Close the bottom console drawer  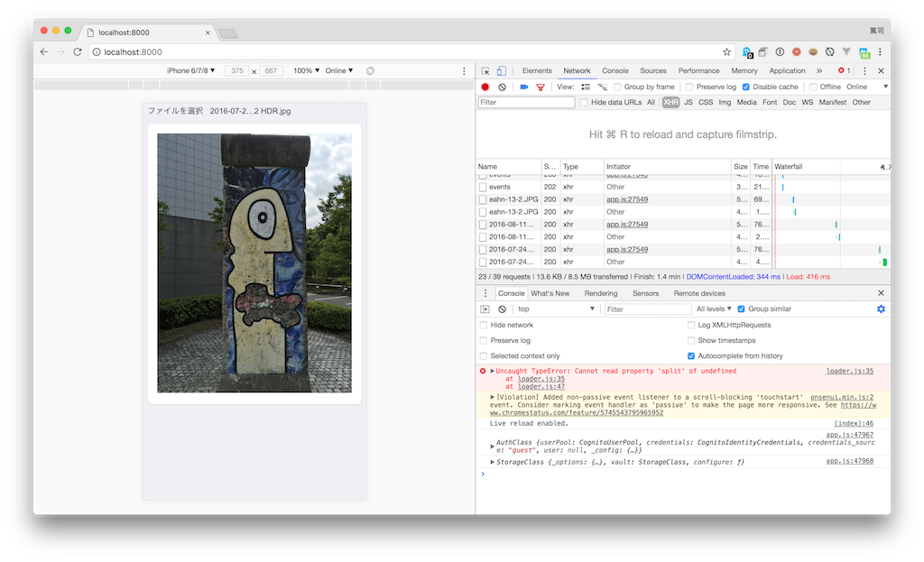tap(881, 293)
